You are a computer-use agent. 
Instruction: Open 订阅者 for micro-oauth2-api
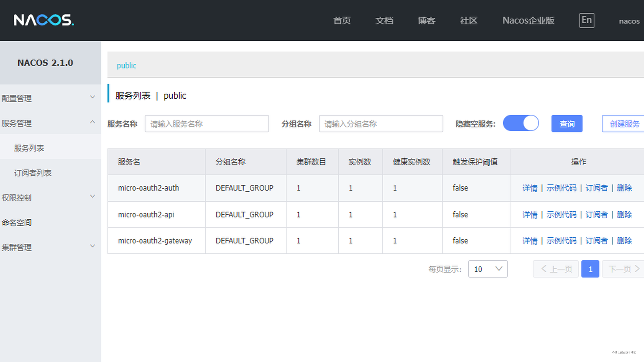click(x=596, y=214)
